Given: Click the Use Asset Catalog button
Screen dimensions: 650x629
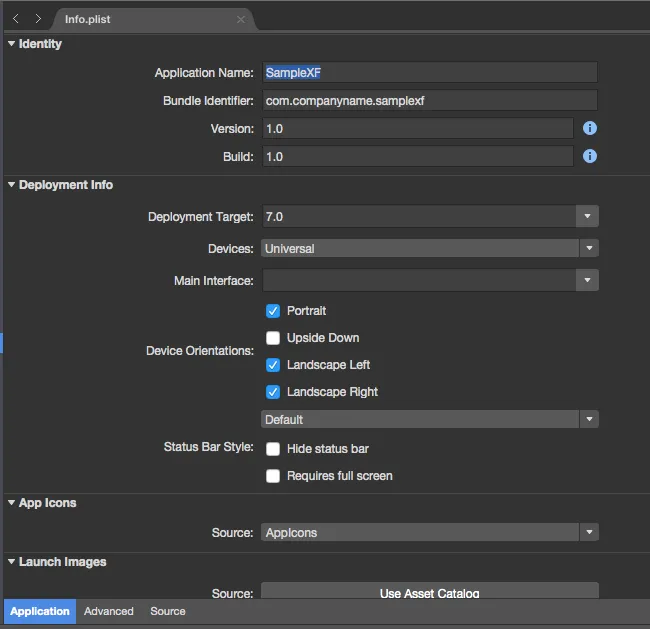Looking at the screenshot, I should click(429, 593).
